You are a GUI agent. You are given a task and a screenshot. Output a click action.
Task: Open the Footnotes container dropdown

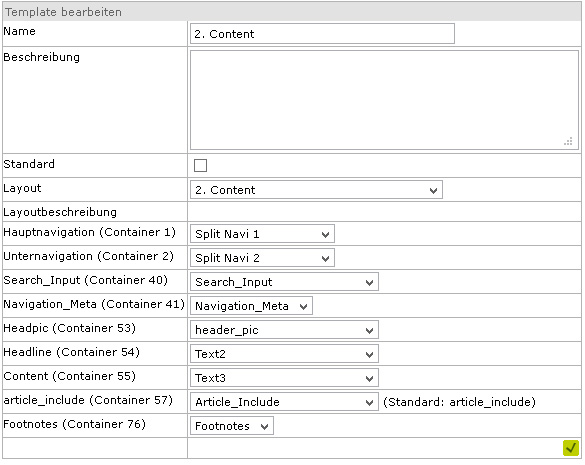pos(232,426)
